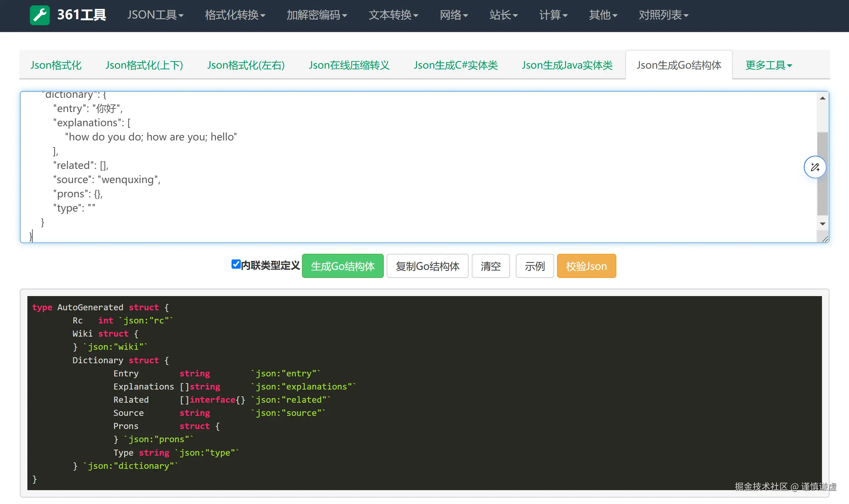Click the 清空 button
The image size is (849, 504).
pyautogui.click(x=490, y=266)
